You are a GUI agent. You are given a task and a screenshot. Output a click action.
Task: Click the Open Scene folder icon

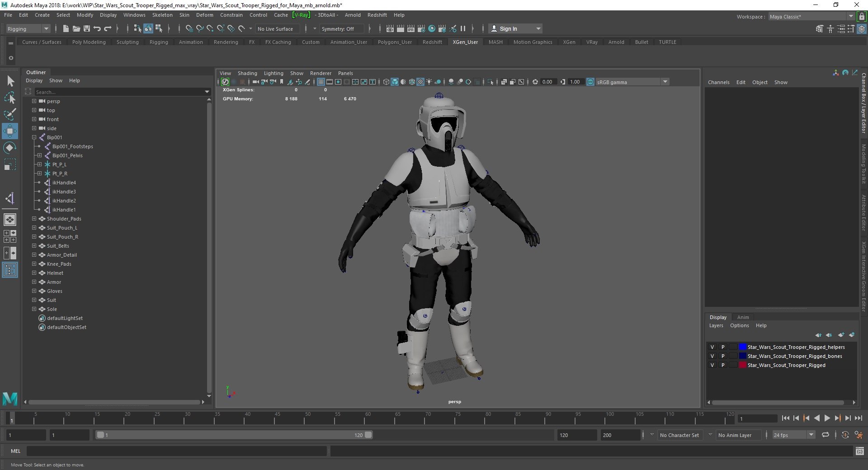click(76, 28)
